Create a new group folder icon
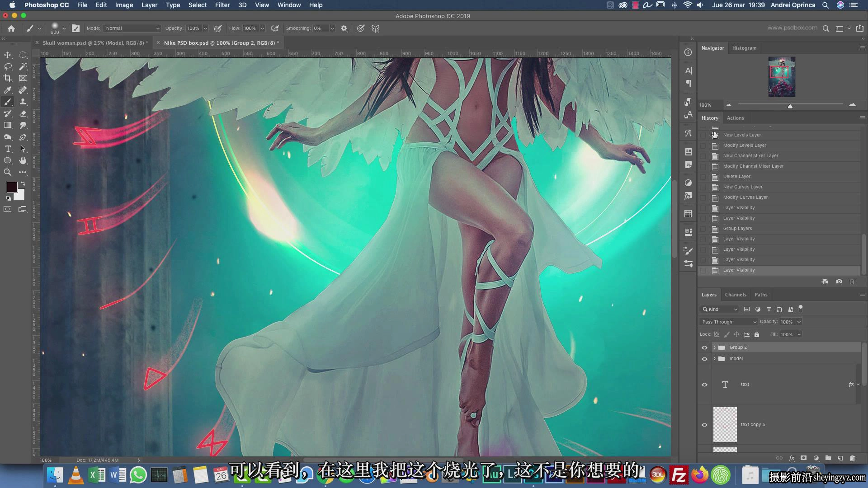Image resolution: width=868 pixels, height=488 pixels. tap(828, 458)
